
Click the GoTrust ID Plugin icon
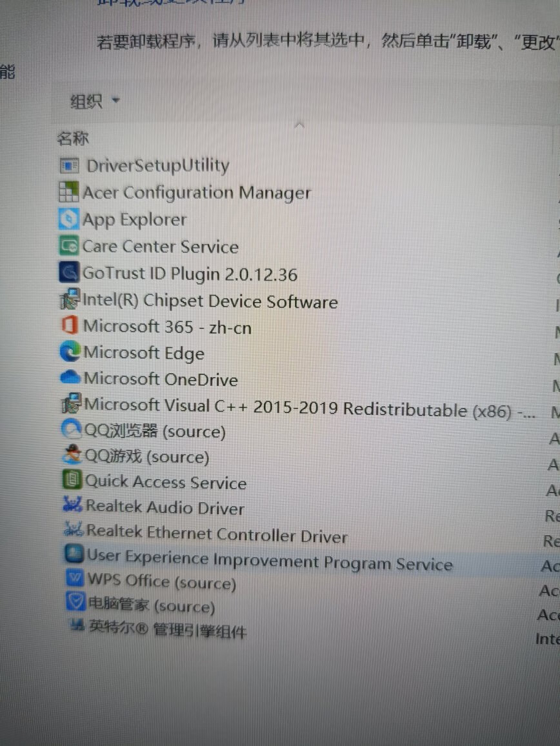tap(70, 272)
